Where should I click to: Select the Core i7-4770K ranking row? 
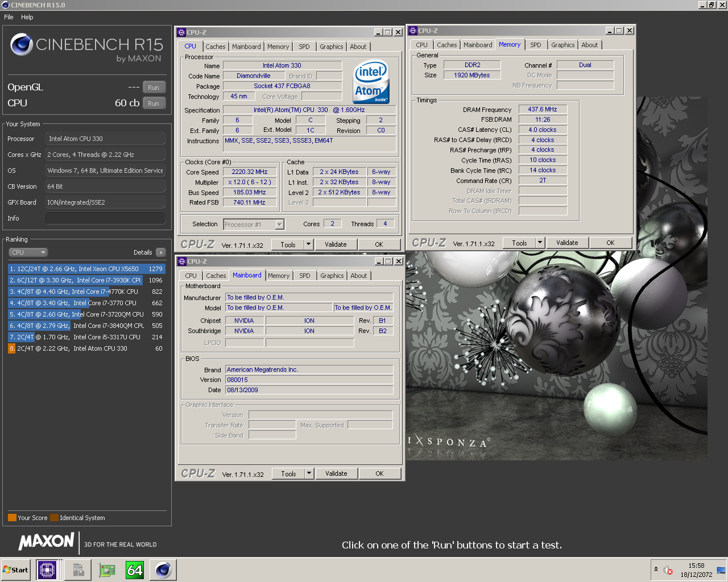point(86,292)
